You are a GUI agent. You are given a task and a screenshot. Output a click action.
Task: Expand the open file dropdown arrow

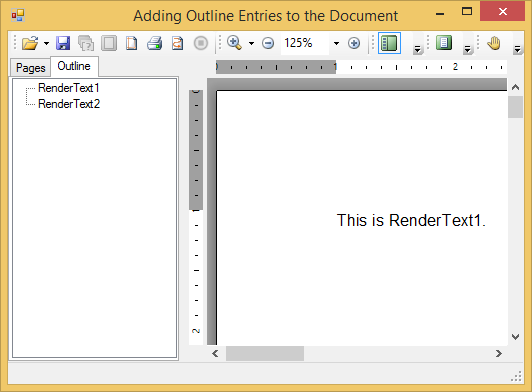pos(46,43)
